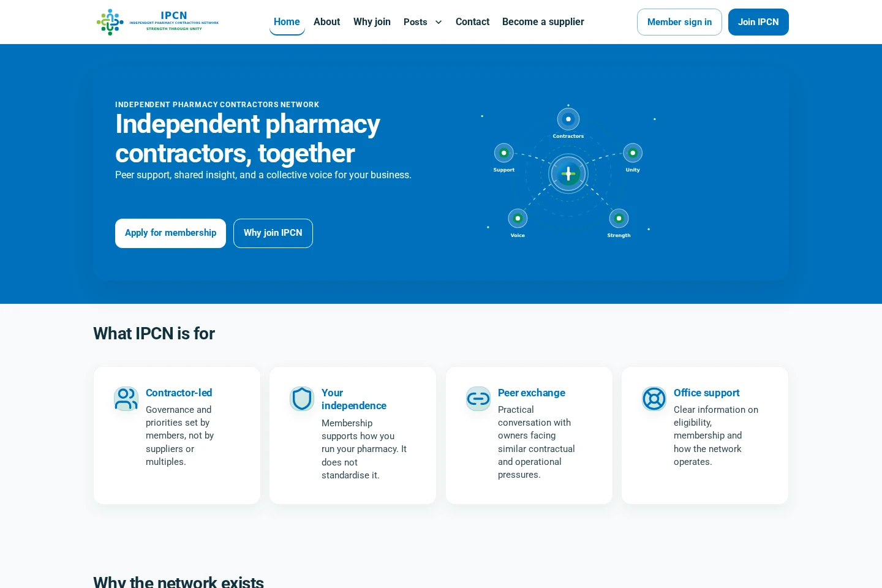Select the Your independence card heading
The height and width of the screenshot is (588, 882).
click(354, 399)
